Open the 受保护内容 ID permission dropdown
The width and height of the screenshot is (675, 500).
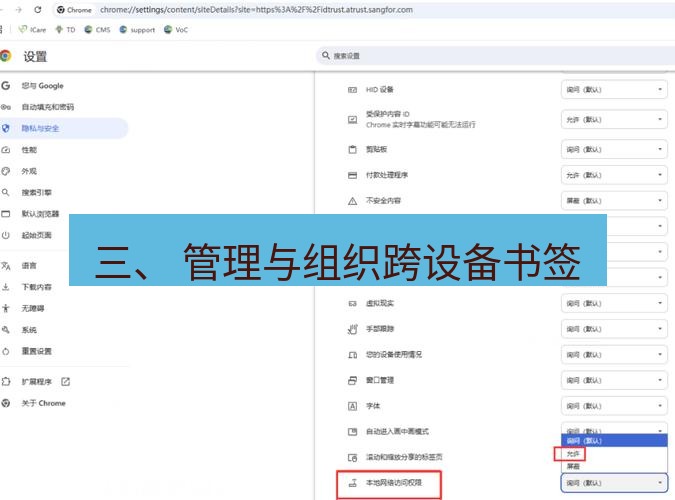tap(614, 119)
